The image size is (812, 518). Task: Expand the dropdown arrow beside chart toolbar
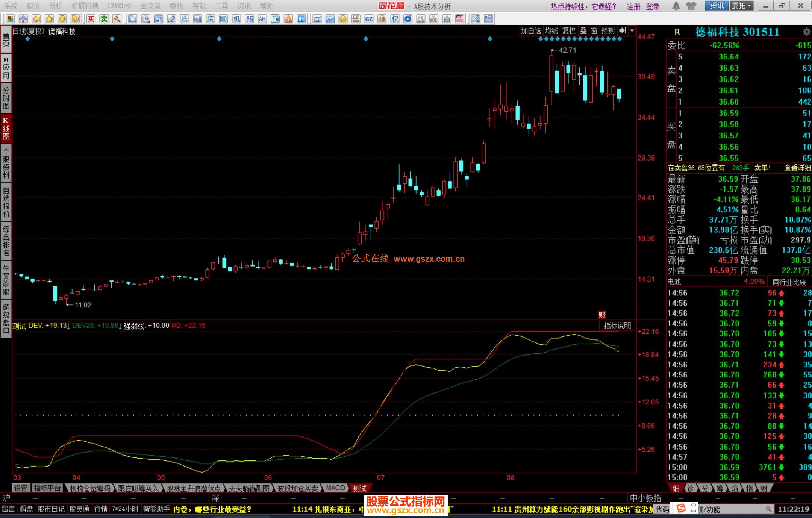[632, 31]
